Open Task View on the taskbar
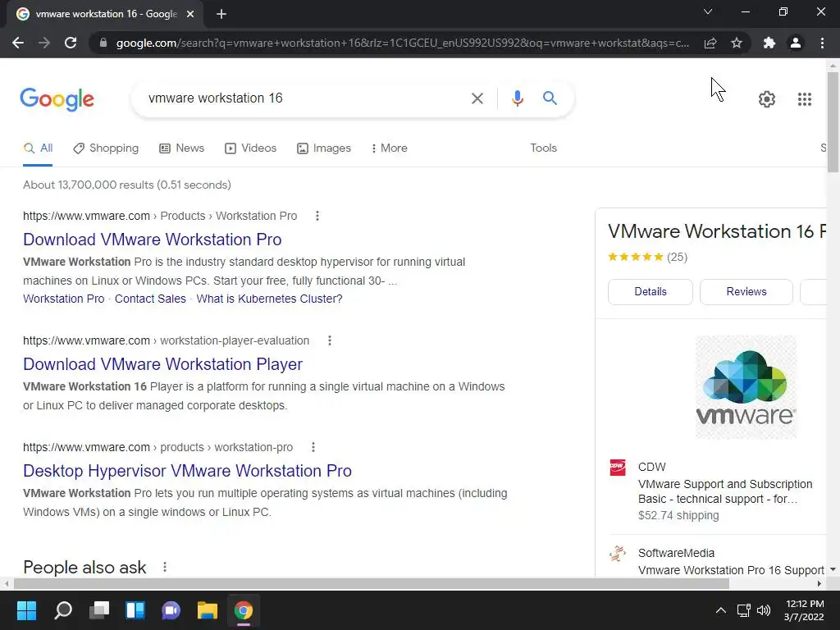The image size is (840, 630). click(99, 610)
